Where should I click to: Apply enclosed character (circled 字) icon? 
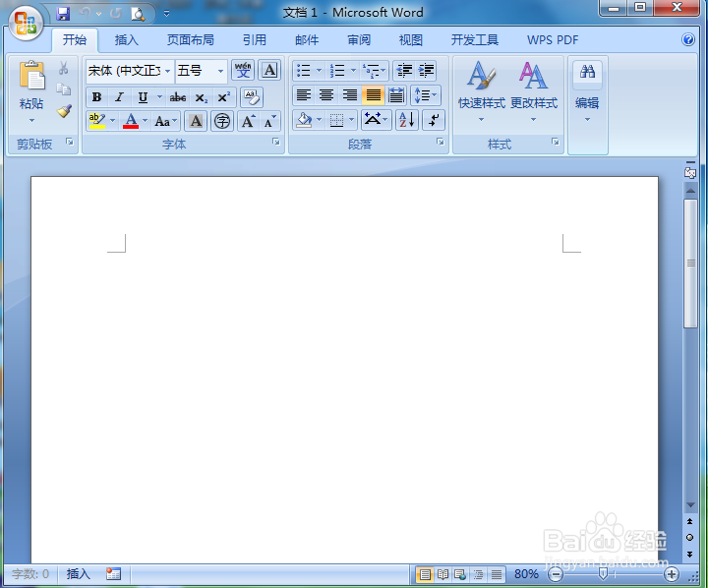click(x=221, y=121)
